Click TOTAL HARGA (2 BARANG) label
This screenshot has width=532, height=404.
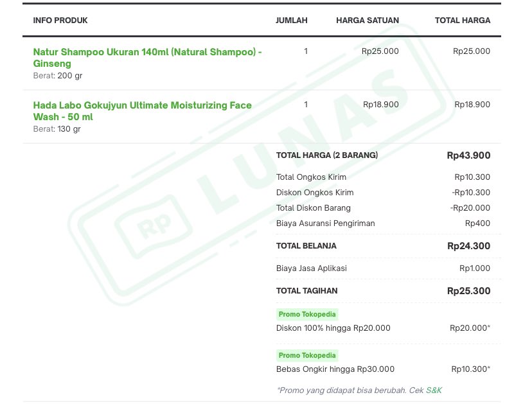coord(327,155)
